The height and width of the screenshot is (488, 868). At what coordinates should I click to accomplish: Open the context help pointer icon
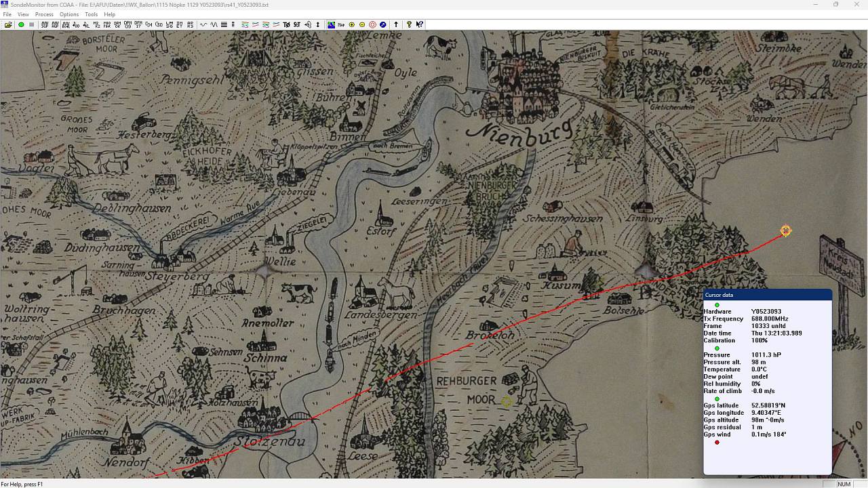[x=420, y=24]
